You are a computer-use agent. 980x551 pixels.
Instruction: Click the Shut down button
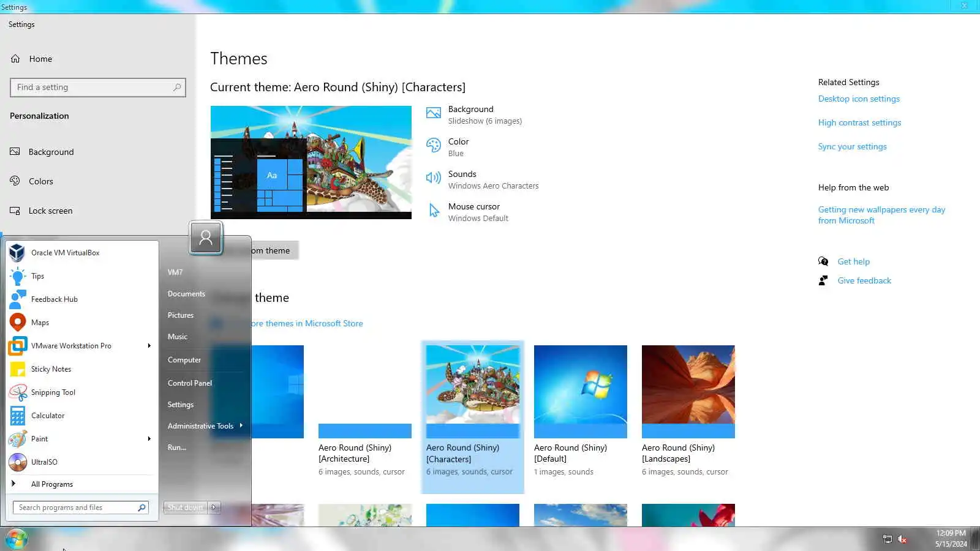coord(186,508)
